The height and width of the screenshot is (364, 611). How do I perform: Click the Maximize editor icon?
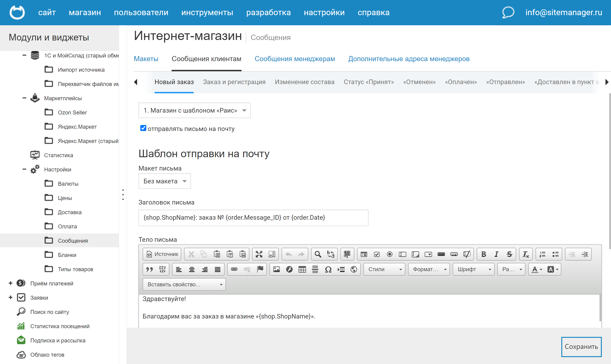point(259,254)
